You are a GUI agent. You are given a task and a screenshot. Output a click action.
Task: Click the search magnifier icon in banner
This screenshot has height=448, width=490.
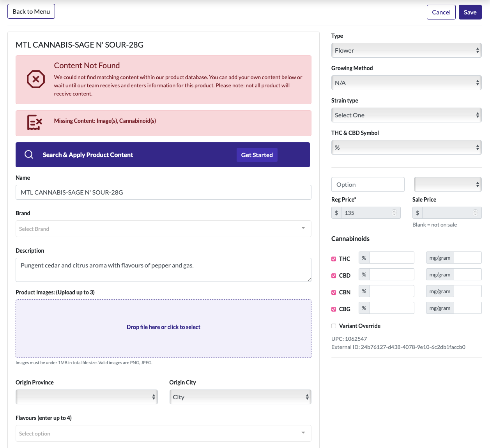[x=29, y=154]
